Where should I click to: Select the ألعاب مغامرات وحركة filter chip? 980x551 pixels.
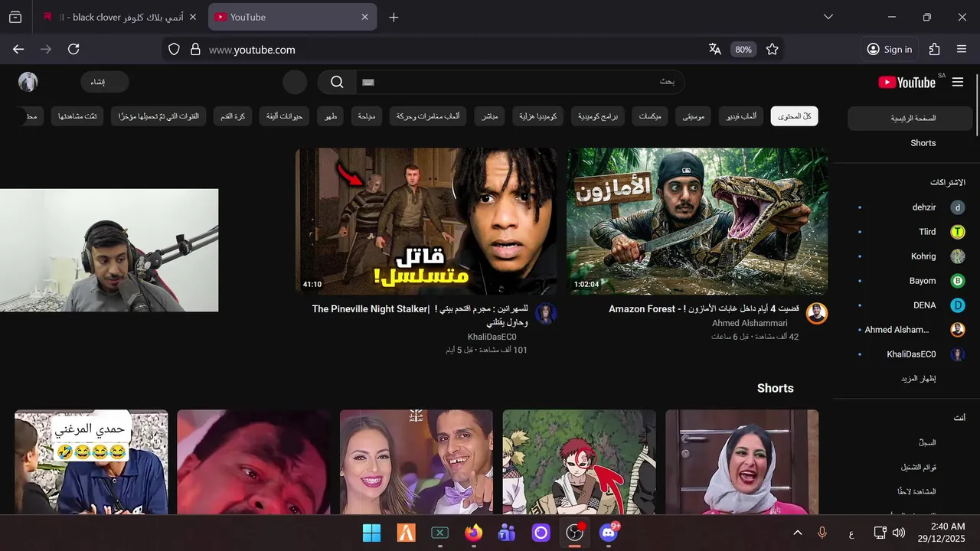[x=428, y=116]
